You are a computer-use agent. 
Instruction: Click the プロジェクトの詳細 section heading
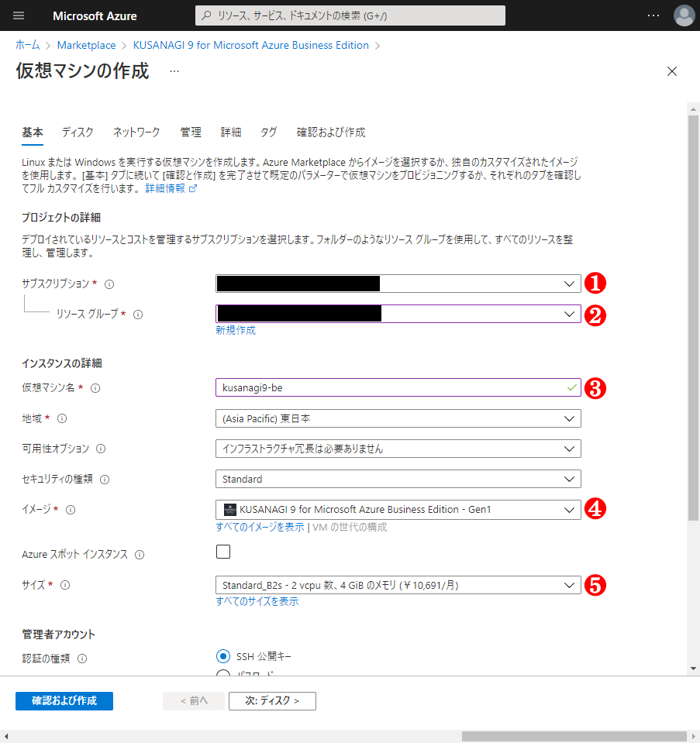(x=61, y=218)
